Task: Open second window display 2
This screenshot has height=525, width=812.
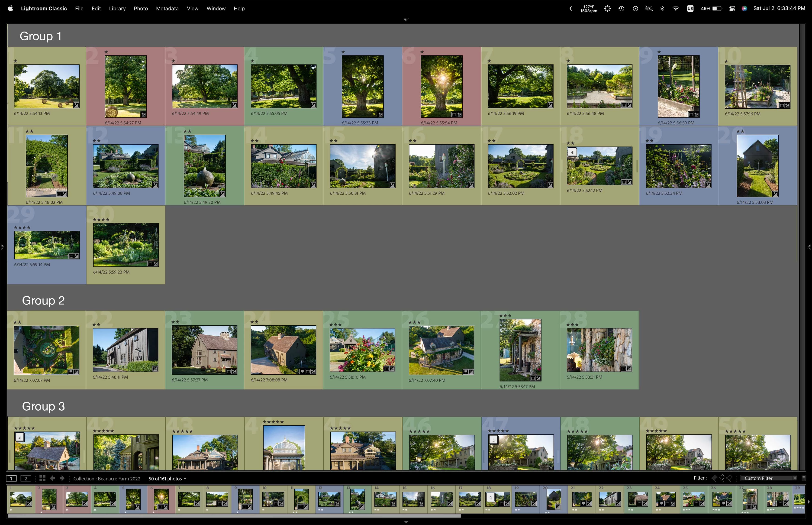Action: click(x=26, y=478)
